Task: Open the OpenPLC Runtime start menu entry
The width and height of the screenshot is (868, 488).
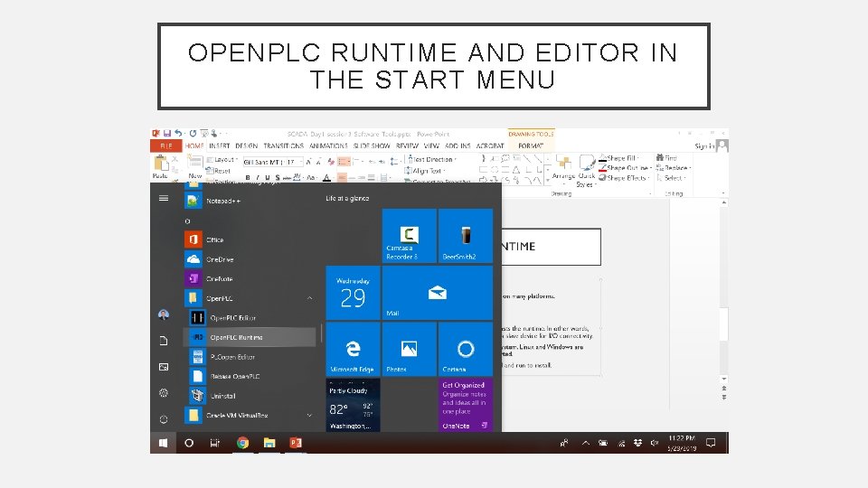Action: 250,337
